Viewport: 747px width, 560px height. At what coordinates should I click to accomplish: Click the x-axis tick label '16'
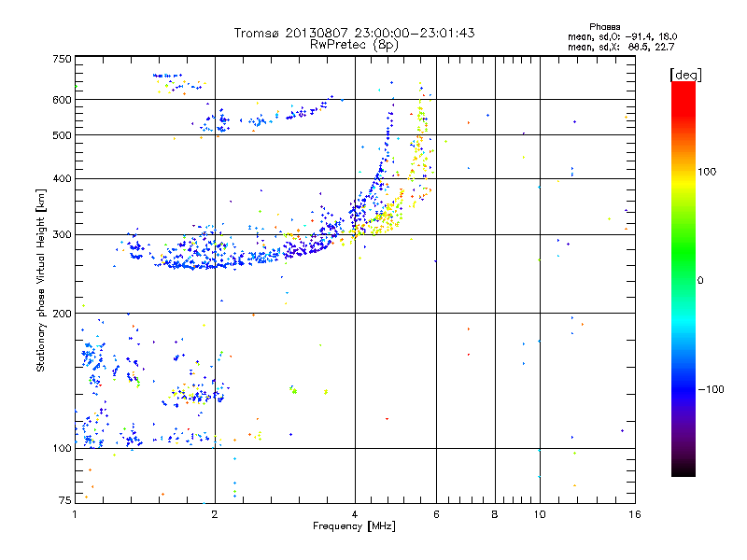pyautogui.click(x=634, y=513)
